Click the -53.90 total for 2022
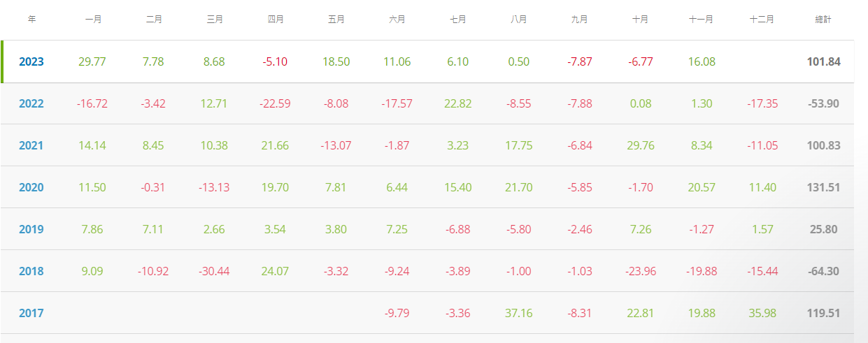The width and height of the screenshot is (868, 343). click(x=822, y=103)
